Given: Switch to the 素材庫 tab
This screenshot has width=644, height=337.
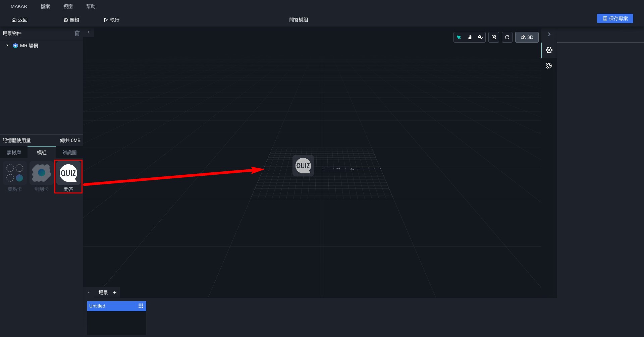Looking at the screenshot, I should (14, 153).
